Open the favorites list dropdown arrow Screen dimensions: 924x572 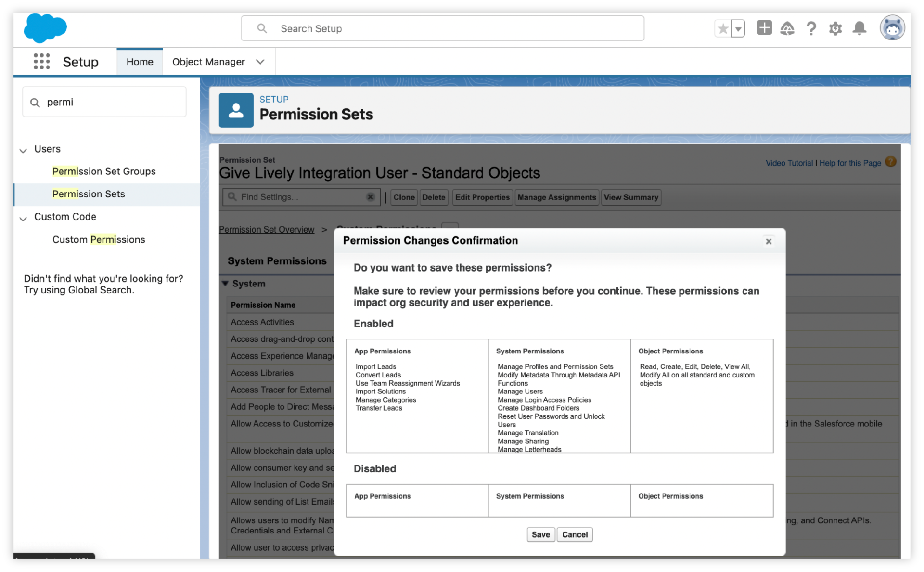click(x=738, y=29)
